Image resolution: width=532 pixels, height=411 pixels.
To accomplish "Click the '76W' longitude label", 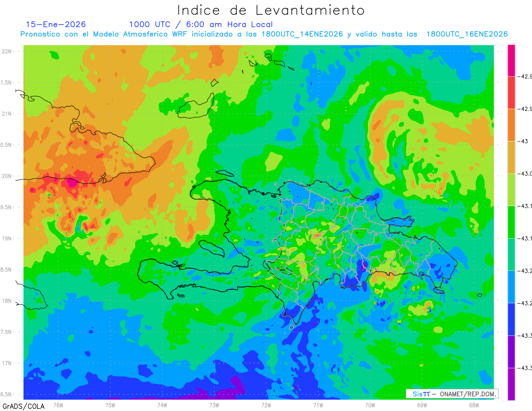I will point(58,405).
